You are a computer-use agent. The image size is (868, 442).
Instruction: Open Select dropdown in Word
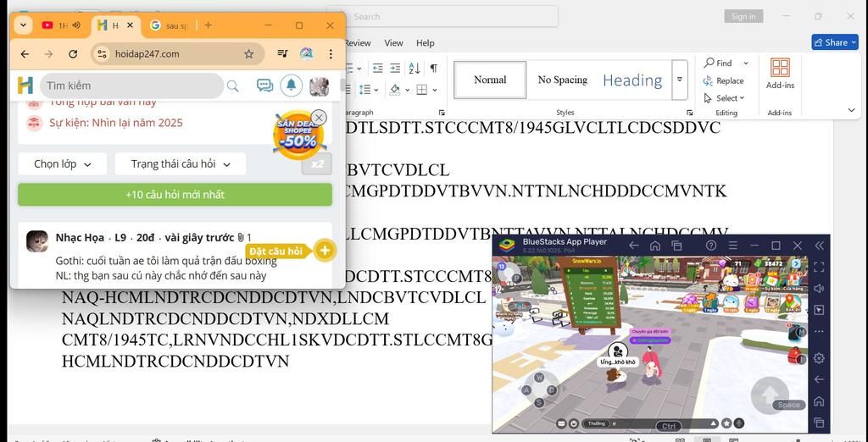point(724,98)
